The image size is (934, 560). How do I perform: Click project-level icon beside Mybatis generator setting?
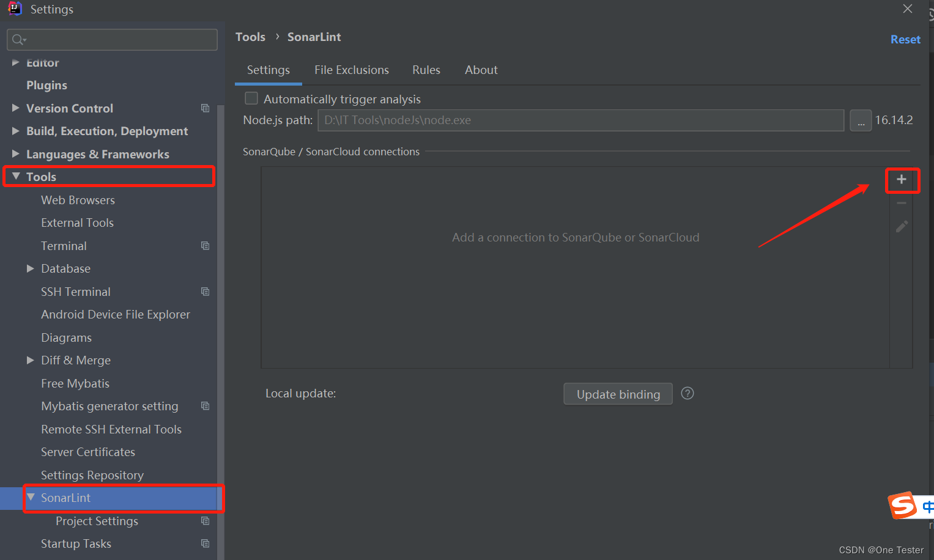[x=206, y=406]
